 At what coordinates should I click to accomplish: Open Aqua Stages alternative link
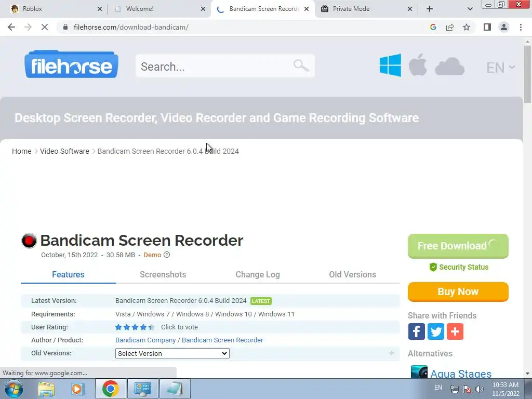[461, 374]
